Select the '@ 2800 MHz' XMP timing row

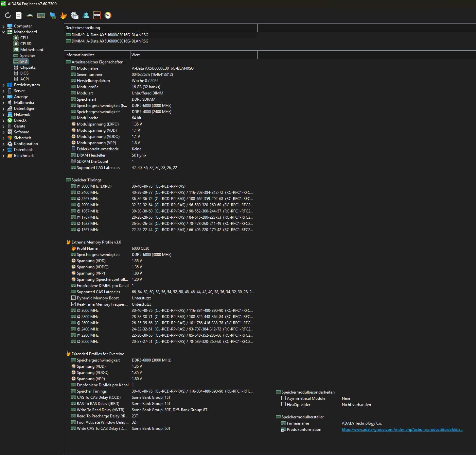(160, 317)
